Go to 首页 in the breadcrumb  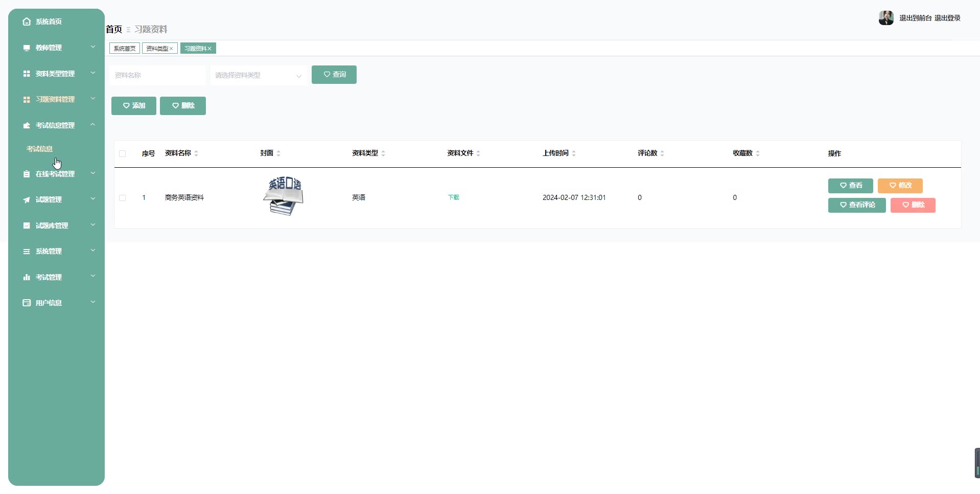[114, 29]
